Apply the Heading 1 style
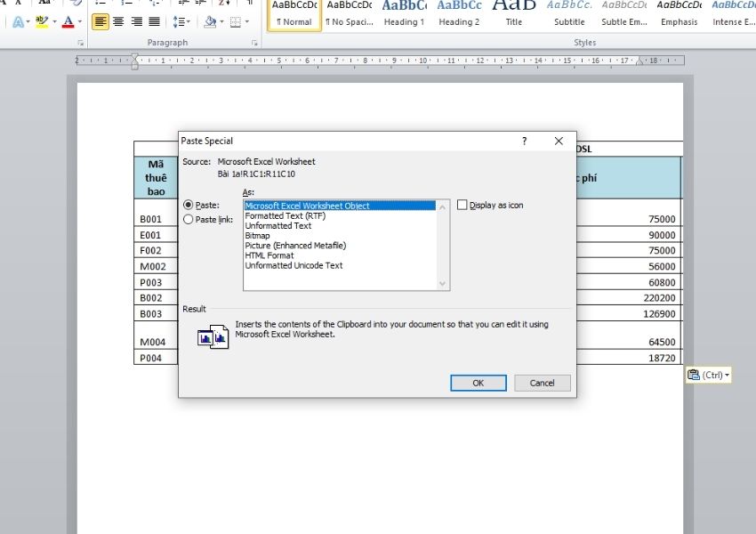756x534 pixels. click(x=404, y=14)
